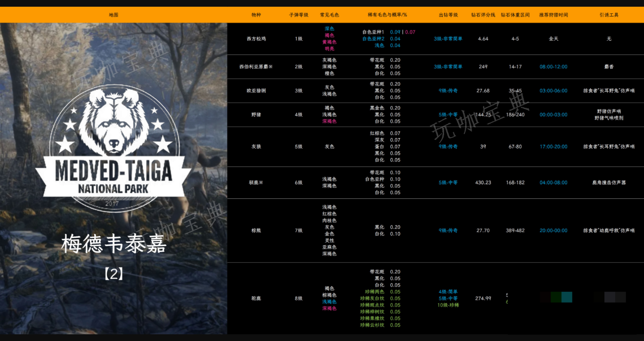Click the 【2】 page label
Screen dimensions: 644x341
[114, 274]
